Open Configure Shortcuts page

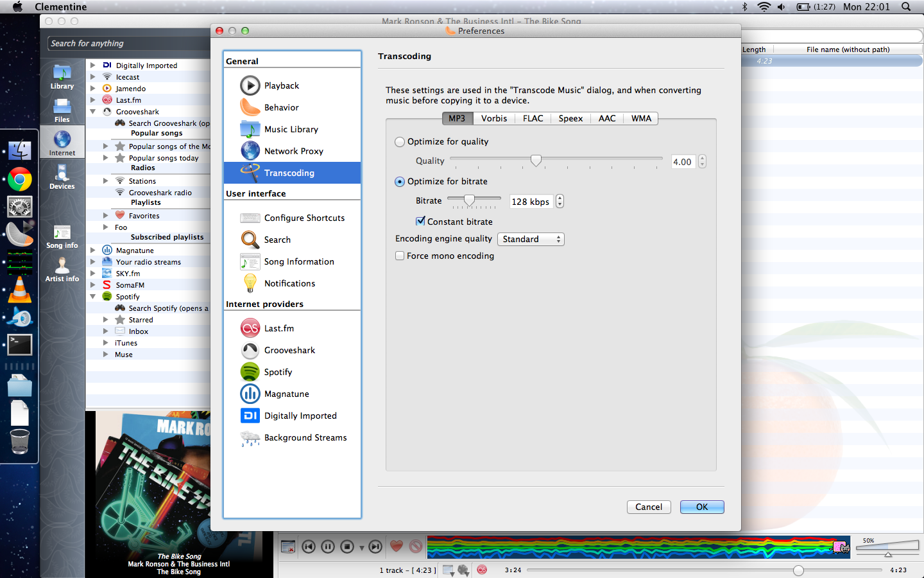[292, 218]
